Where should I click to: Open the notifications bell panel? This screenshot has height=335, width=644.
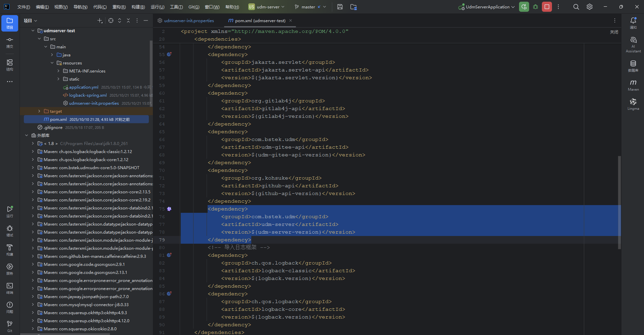click(633, 22)
